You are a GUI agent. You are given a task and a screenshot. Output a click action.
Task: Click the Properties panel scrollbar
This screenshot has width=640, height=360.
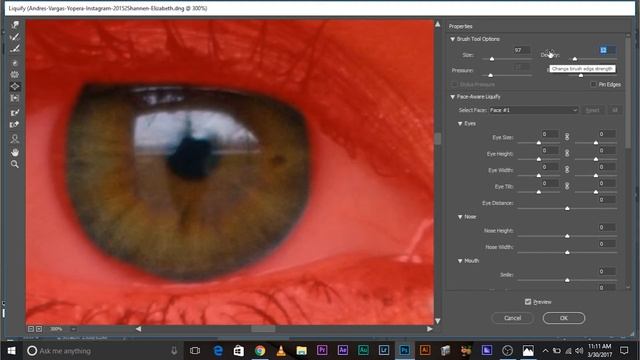tap(628, 92)
